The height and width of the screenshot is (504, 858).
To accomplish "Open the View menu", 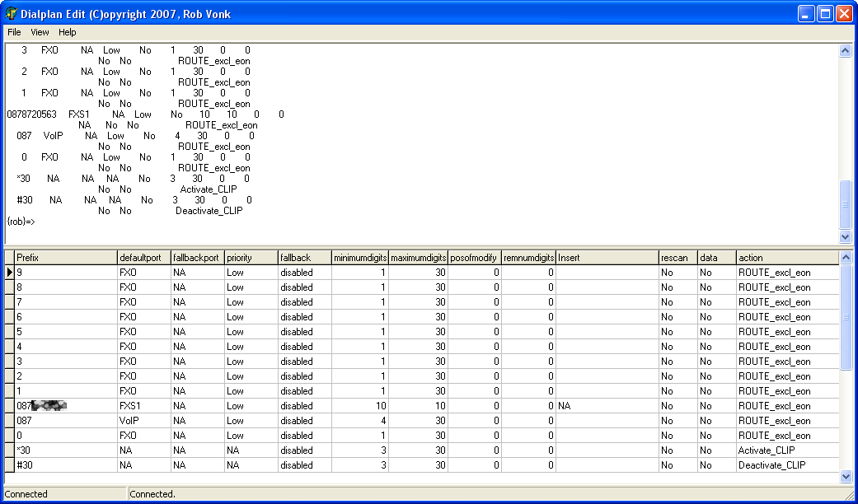I will click(40, 32).
